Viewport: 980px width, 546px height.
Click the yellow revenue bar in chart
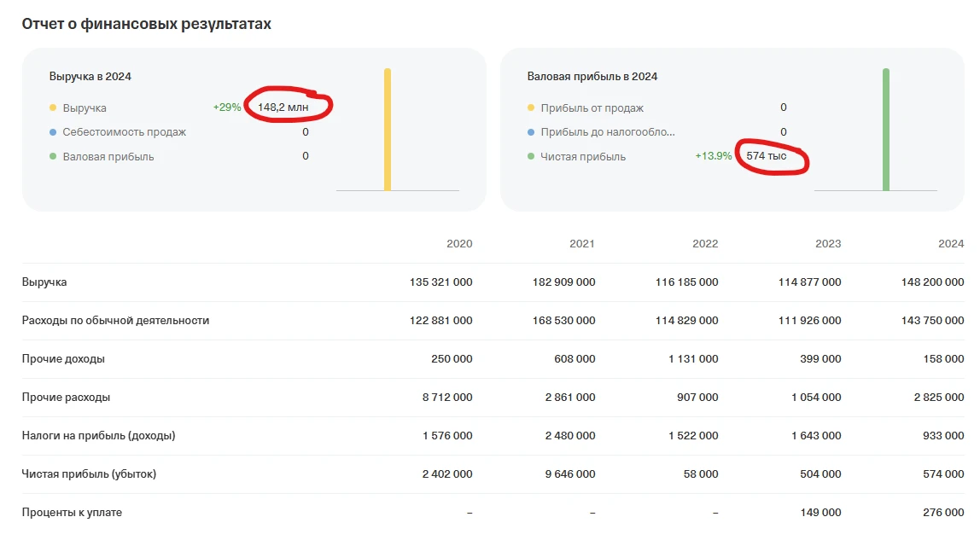click(388, 130)
